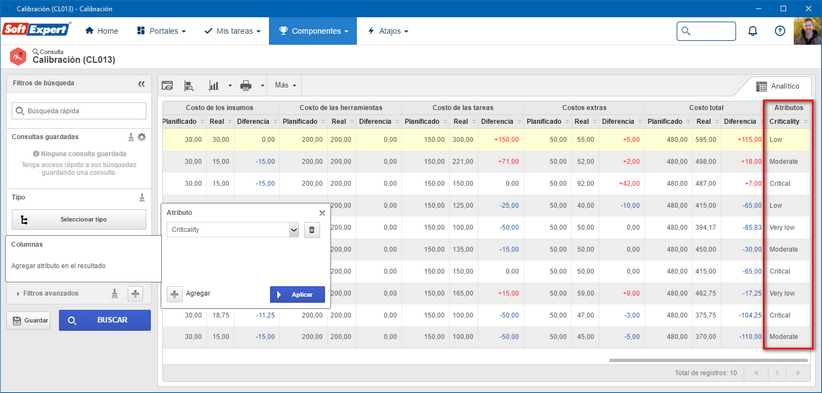The height and width of the screenshot is (393, 822).
Task: Open the help question-mark icon
Action: tap(780, 31)
